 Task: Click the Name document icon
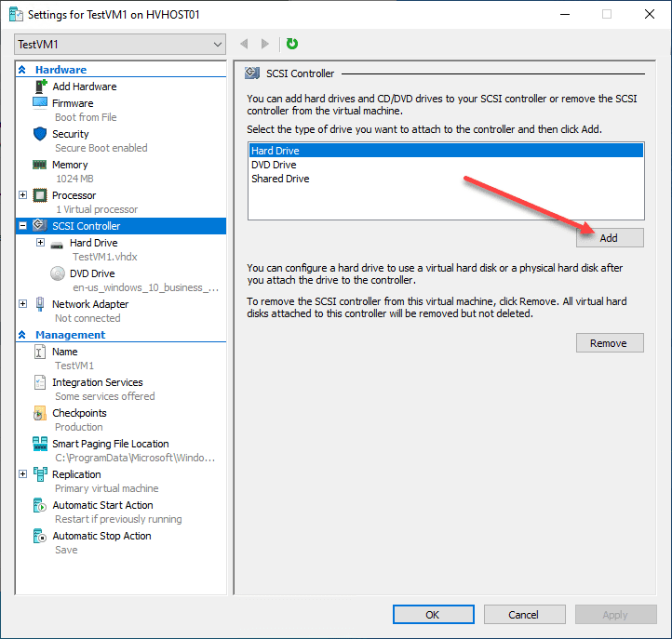[x=39, y=352]
